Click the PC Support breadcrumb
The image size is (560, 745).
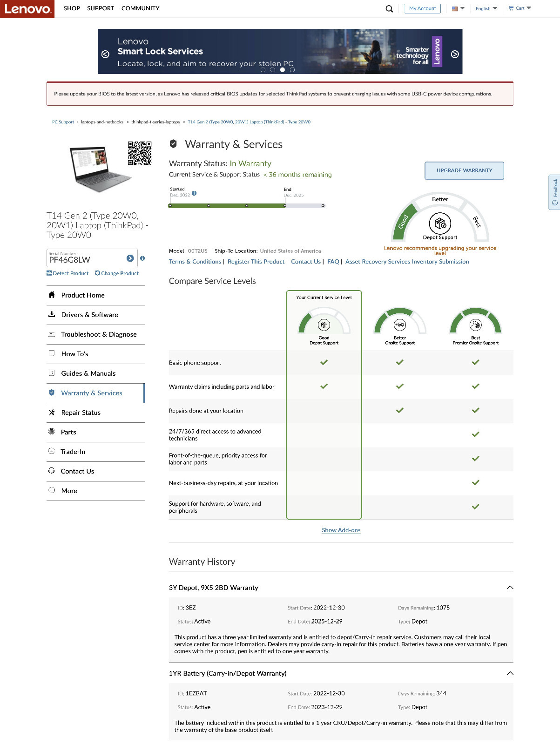(x=63, y=122)
